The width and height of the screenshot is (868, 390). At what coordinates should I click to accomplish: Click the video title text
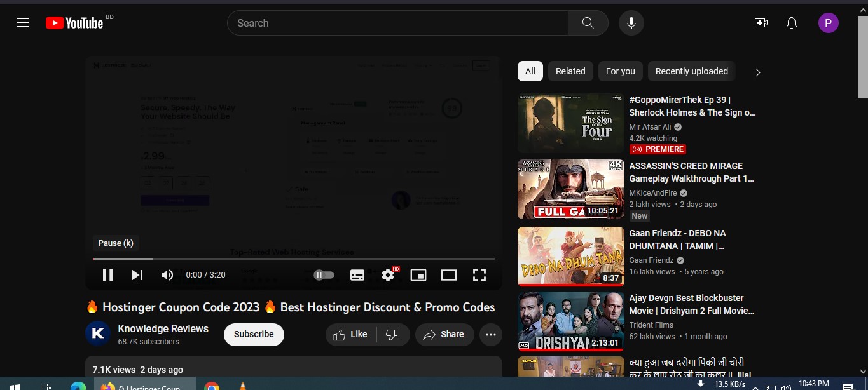291,307
